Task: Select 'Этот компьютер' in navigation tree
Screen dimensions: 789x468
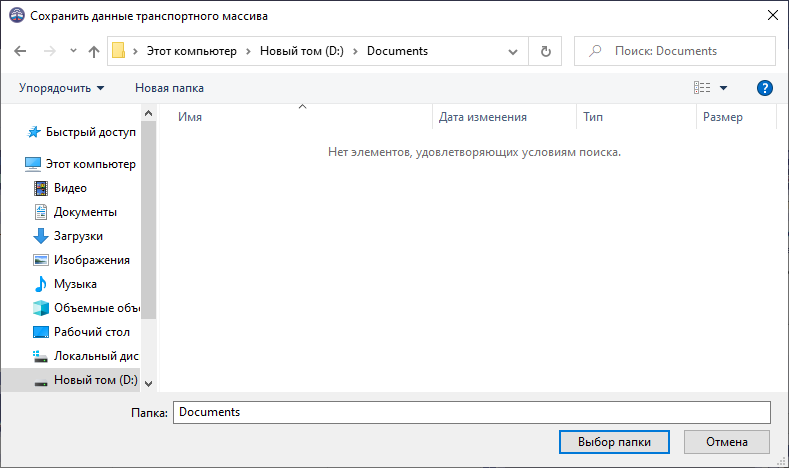Action: [91, 164]
